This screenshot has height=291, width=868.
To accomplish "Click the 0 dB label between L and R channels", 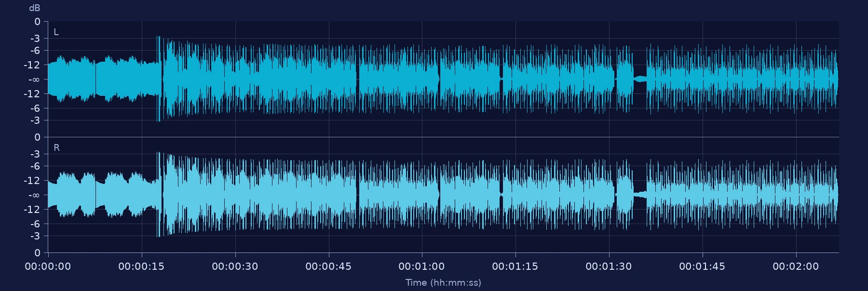I will [x=37, y=137].
